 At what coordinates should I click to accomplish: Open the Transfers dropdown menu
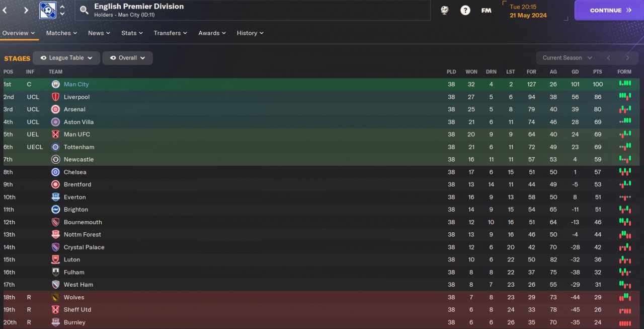[x=170, y=33]
